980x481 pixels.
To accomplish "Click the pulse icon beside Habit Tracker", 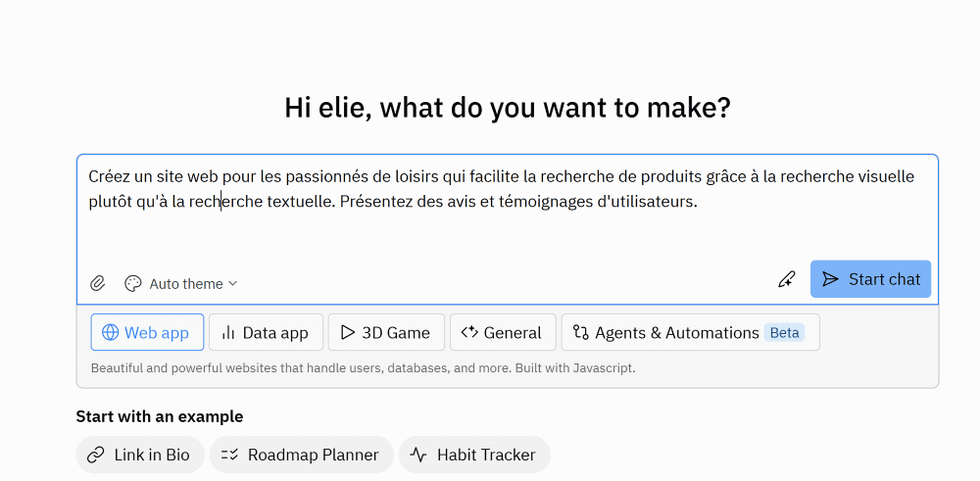I will 418,455.
